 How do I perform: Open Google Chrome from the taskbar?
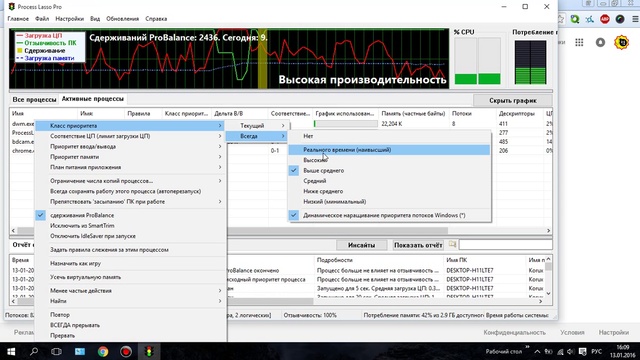(x=103, y=351)
